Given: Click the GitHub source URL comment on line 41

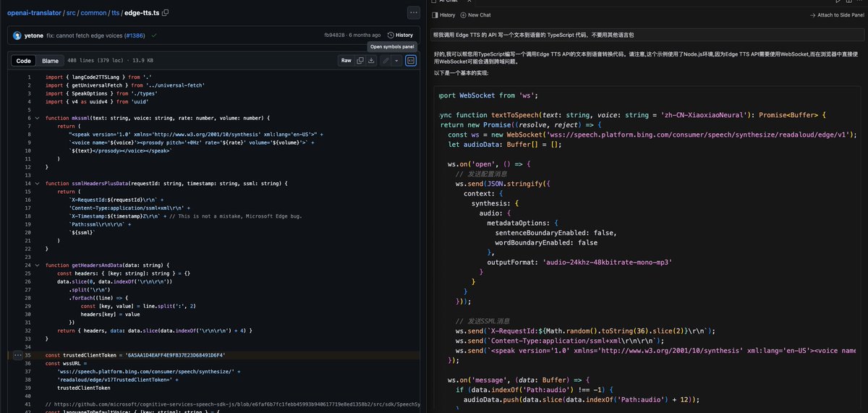Looking at the screenshot, I should coord(232,404).
